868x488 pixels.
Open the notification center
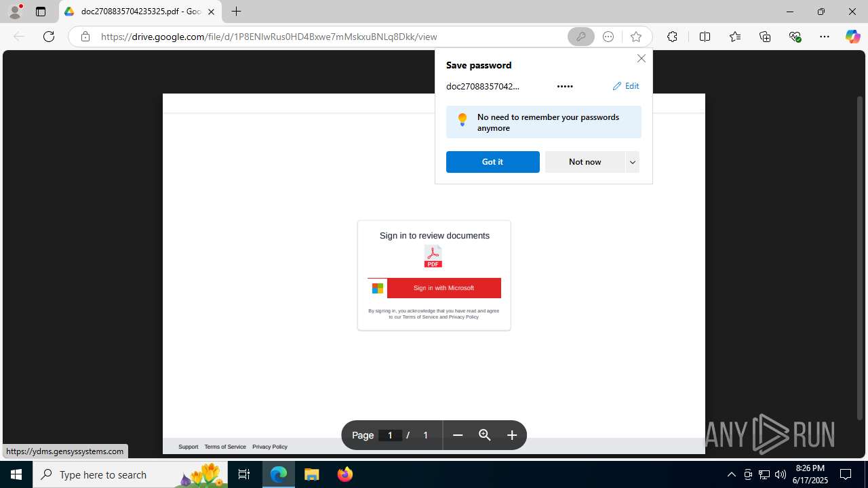click(x=846, y=474)
